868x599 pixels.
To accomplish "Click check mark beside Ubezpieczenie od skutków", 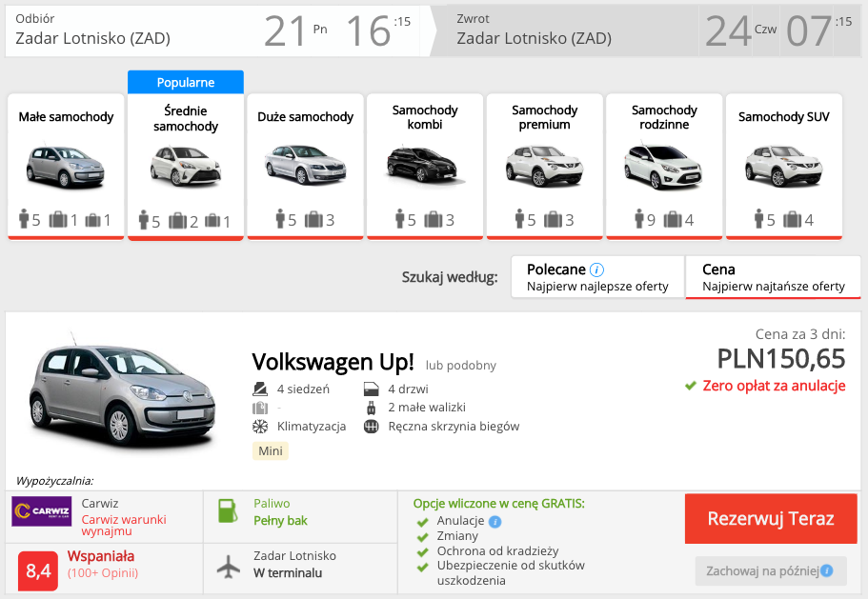I will coord(423,567).
